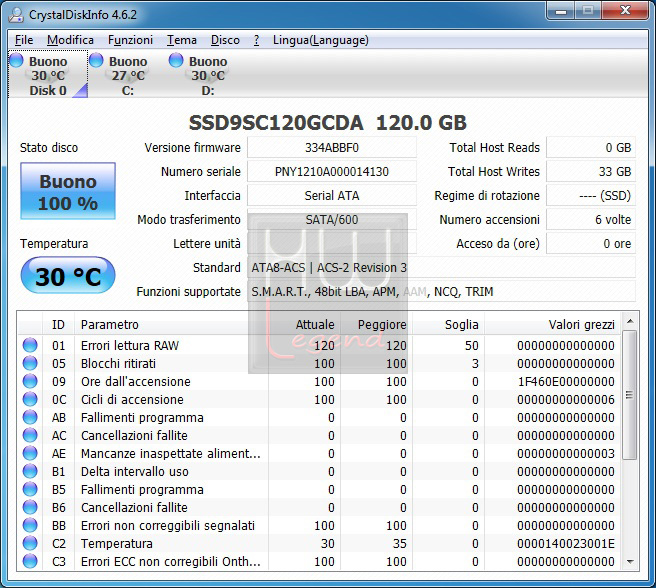656x588 pixels.
Task: Open the Modifica menu
Action: pos(70,40)
